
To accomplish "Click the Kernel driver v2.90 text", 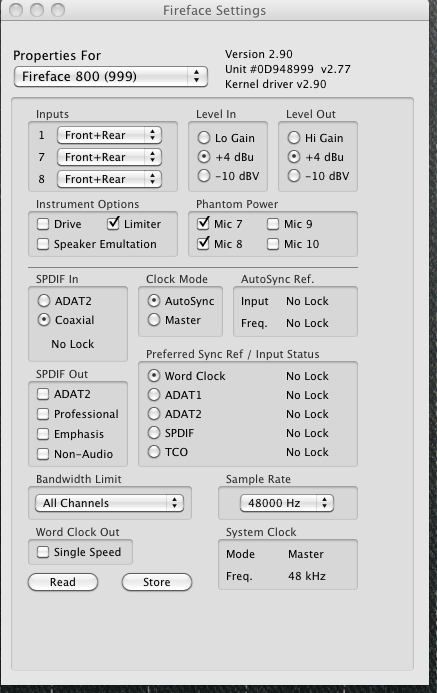I will (276, 84).
